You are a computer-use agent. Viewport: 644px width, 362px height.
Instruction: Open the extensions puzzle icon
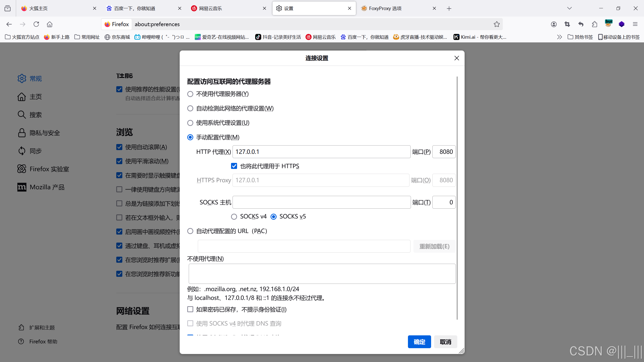coord(594,24)
